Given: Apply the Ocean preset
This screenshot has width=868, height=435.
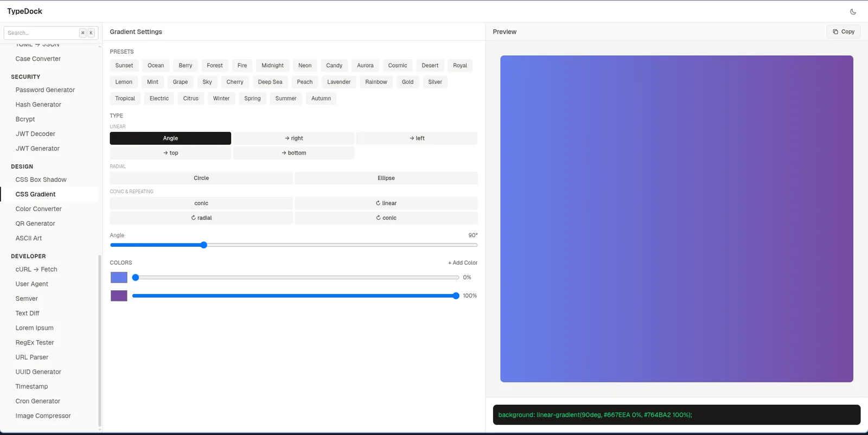Looking at the screenshot, I should coord(156,66).
